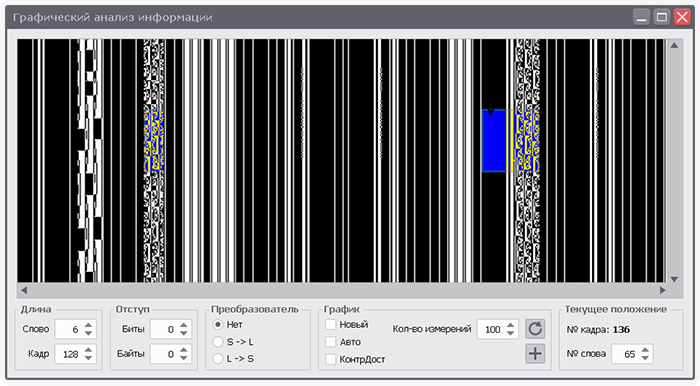Image resolution: width=700 pixels, height=386 pixels.
Task: Click the vertical scrollbar up arrow
Action: tap(674, 45)
